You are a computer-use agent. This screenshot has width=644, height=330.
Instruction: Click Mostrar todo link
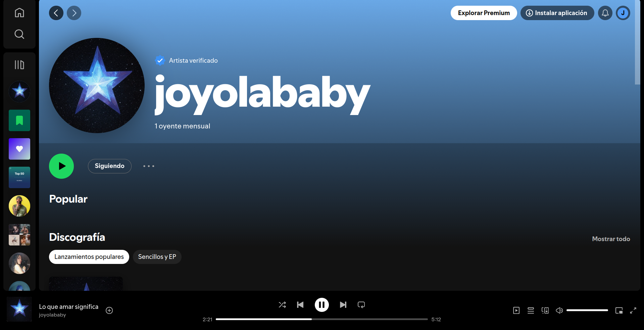(611, 239)
